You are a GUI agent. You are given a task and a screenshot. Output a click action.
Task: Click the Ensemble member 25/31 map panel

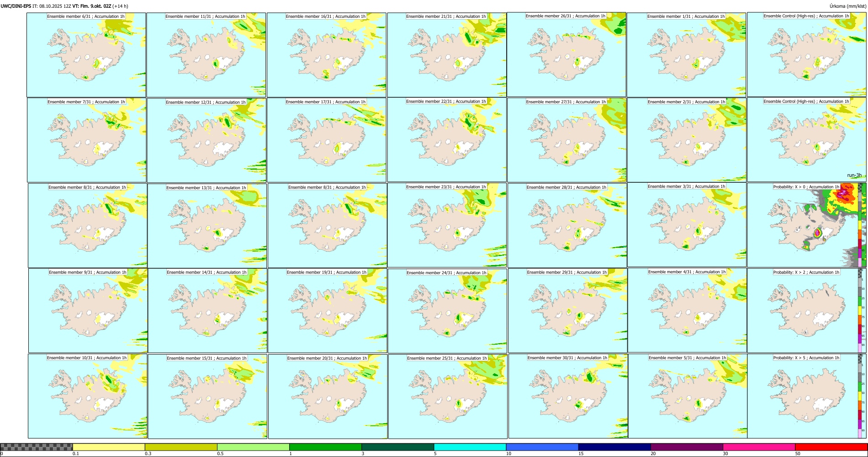(448, 396)
